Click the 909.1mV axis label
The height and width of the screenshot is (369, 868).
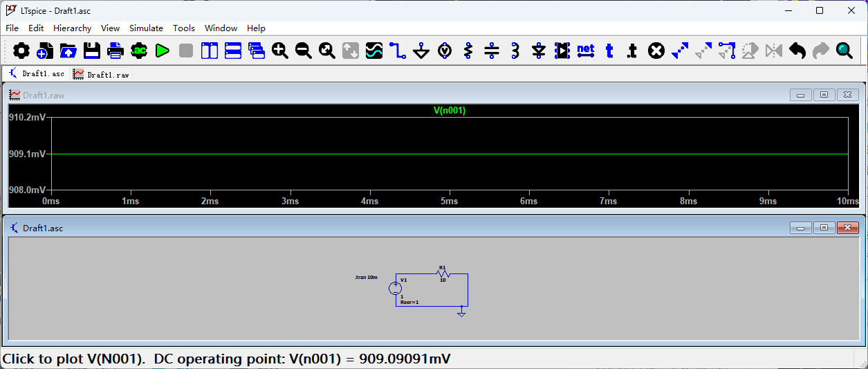(x=27, y=154)
